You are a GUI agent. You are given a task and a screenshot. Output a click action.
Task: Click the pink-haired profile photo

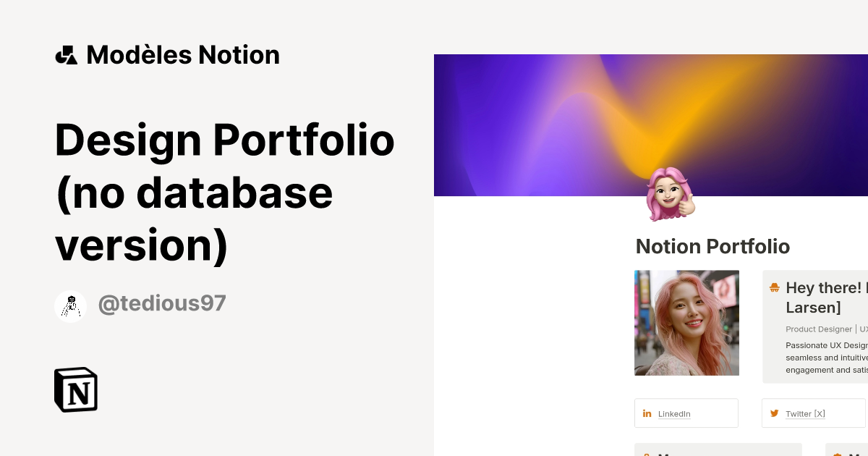686,323
